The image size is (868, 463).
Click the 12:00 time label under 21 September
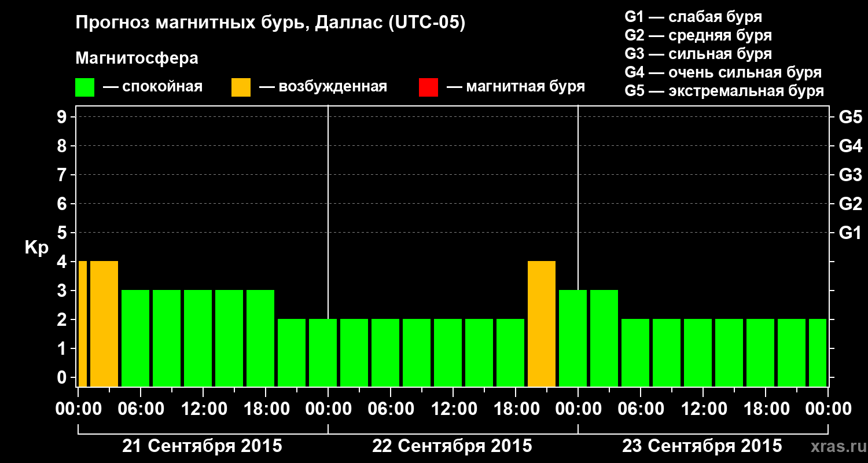coord(204,409)
